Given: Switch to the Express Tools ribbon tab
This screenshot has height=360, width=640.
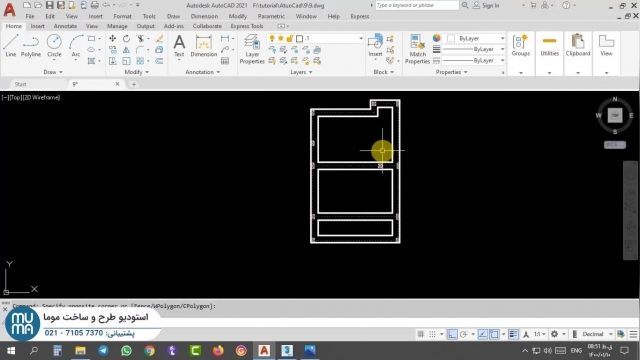Looking at the screenshot, I should (247, 26).
